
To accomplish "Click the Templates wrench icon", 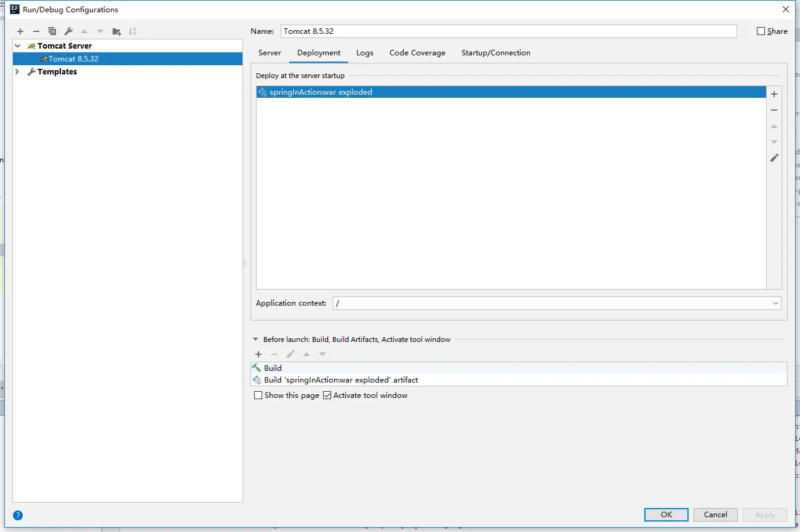I will [31, 72].
